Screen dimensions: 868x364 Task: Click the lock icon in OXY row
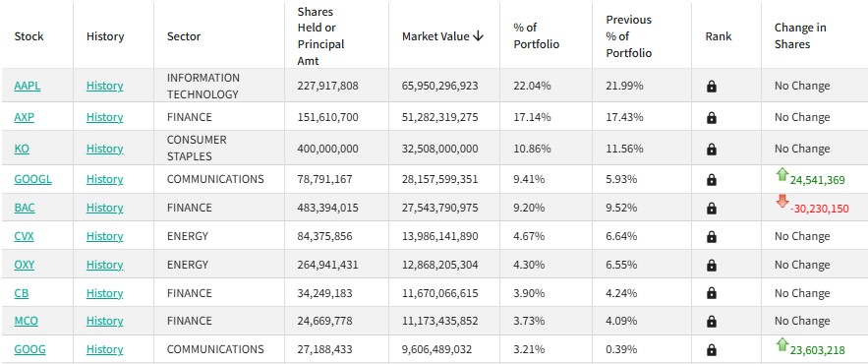tap(712, 266)
